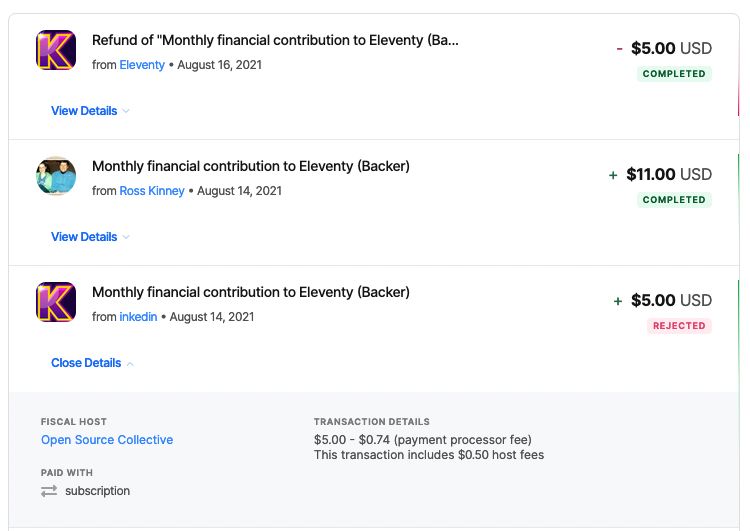Click the truncated refund transaction title

click(x=276, y=40)
